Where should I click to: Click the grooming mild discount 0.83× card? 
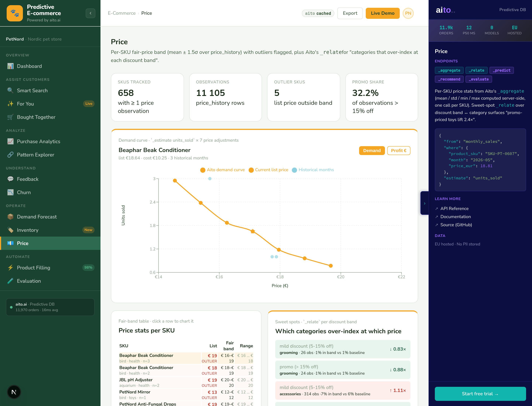pos(343,349)
